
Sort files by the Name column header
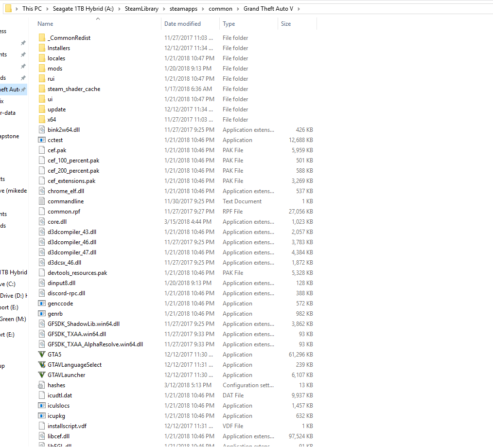tap(45, 24)
